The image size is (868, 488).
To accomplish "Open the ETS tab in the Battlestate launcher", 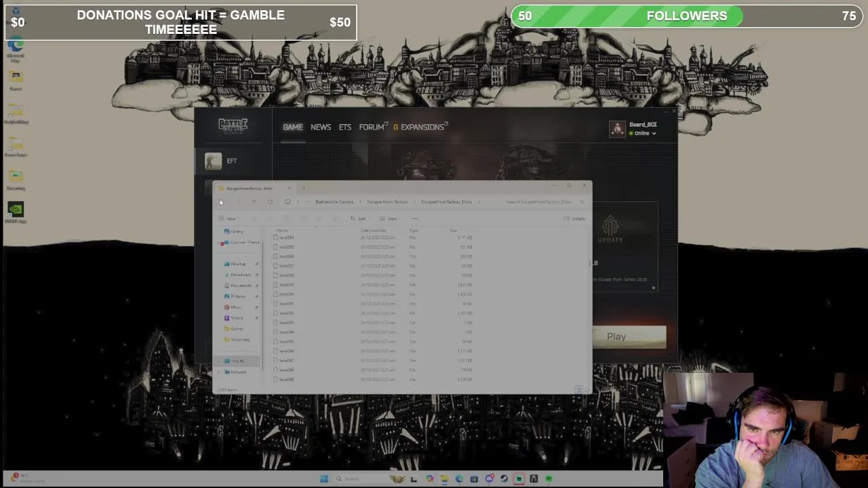I will click(345, 127).
